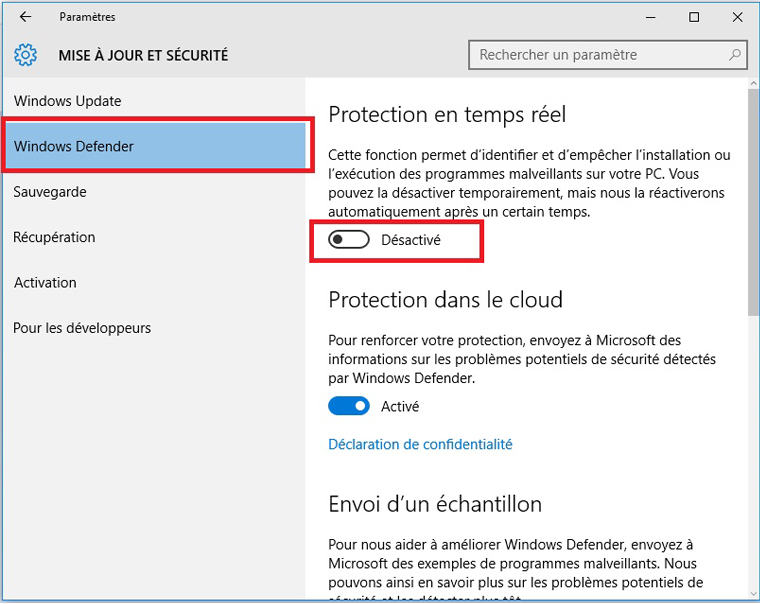This screenshot has height=604, width=760.
Task: Click the scrollbar track below the thumb
Action: (752, 450)
